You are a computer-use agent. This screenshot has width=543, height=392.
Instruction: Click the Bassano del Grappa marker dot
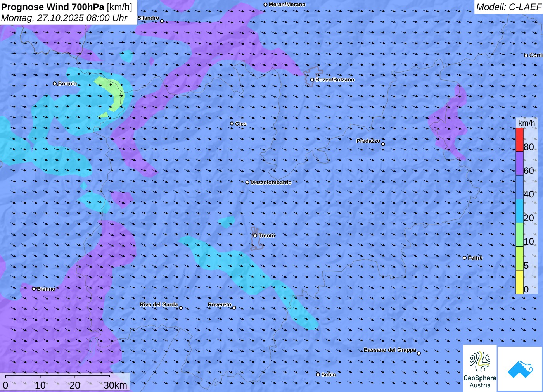419,353
